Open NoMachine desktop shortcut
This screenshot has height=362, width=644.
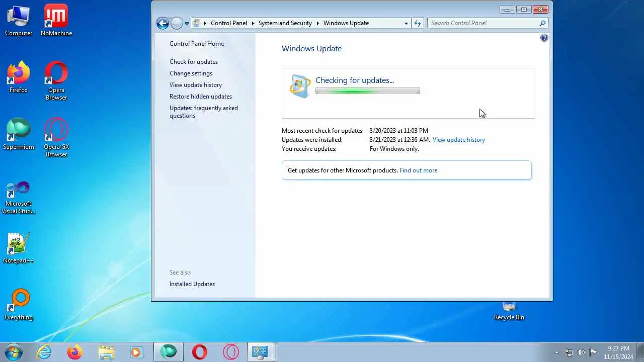tap(56, 21)
